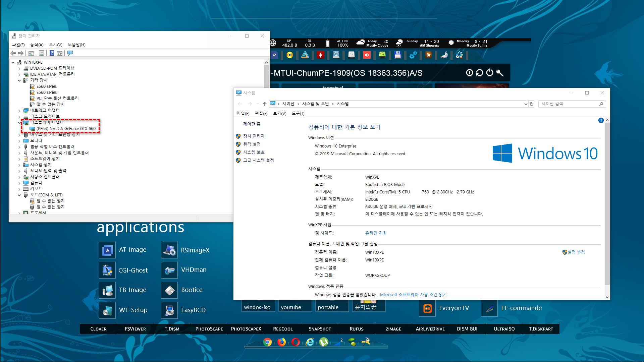The height and width of the screenshot is (362, 644).
Task: Expand the 시스템 장치 node
Action: (x=19, y=165)
